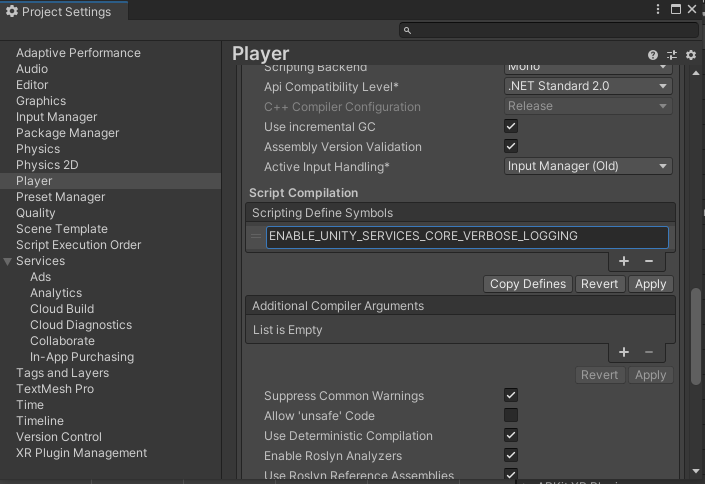Open the Api Compatibility Level dropdown

(x=588, y=87)
